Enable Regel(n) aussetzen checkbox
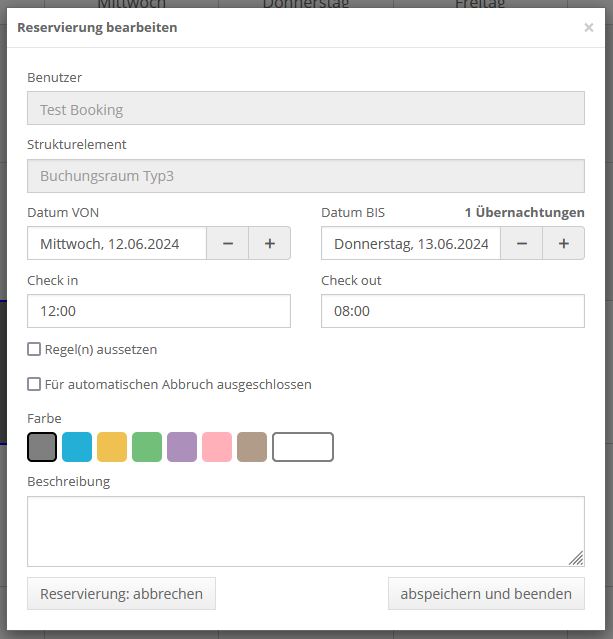The width and height of the screenshot is (613, 639). pyautogui.click(x=35, y=350)
